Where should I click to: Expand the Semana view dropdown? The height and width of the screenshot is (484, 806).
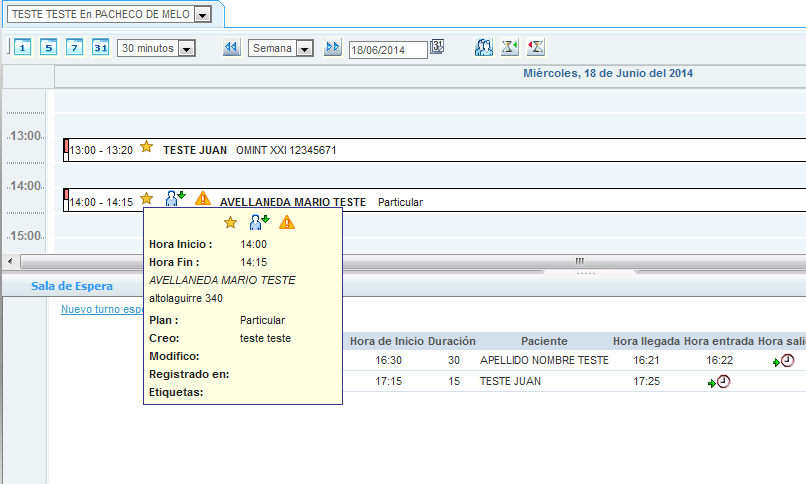pyautogui.click(x=304, y=48)
